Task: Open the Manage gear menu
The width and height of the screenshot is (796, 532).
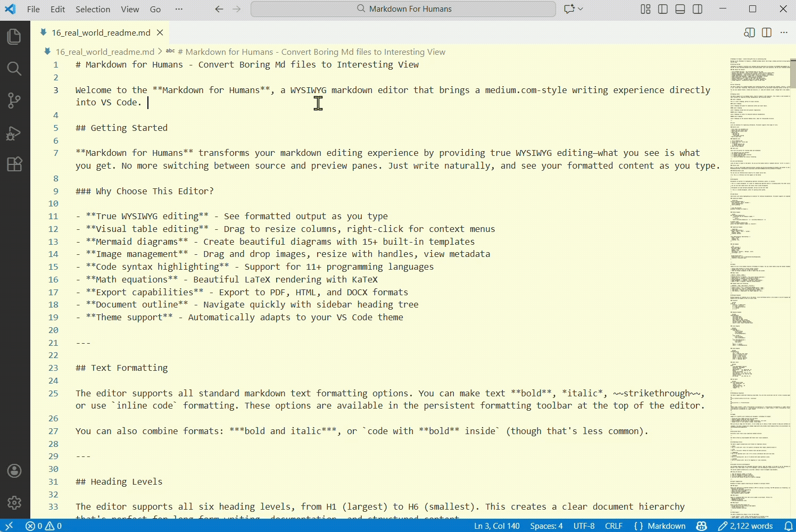Action: pyautogui.click(x=14, y=502)
